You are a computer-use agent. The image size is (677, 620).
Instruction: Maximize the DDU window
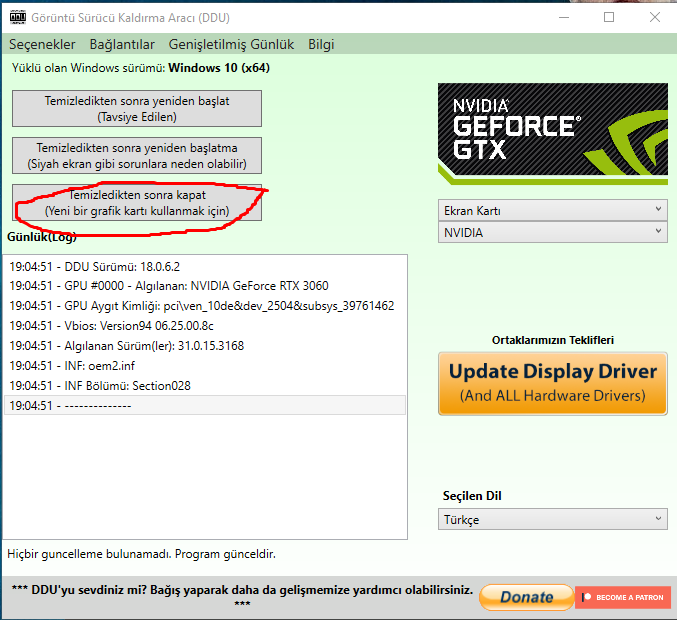coord(609,17)
